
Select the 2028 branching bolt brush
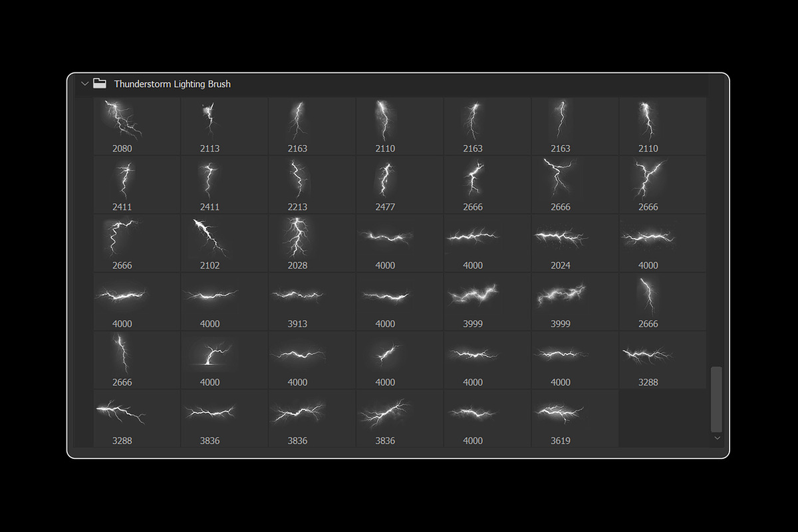[x=312, y=243]
